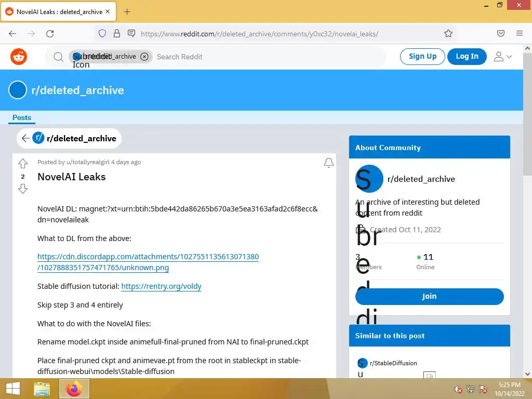Click the back arrow to r/deleted_archive
This screenshot has height=399, width=532.
25,138
